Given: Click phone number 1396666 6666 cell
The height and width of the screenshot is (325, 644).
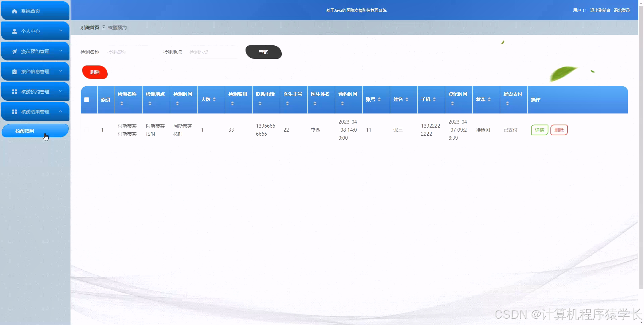Looking at the screenshot, I should pyautogui.click(x=265, y=130).
